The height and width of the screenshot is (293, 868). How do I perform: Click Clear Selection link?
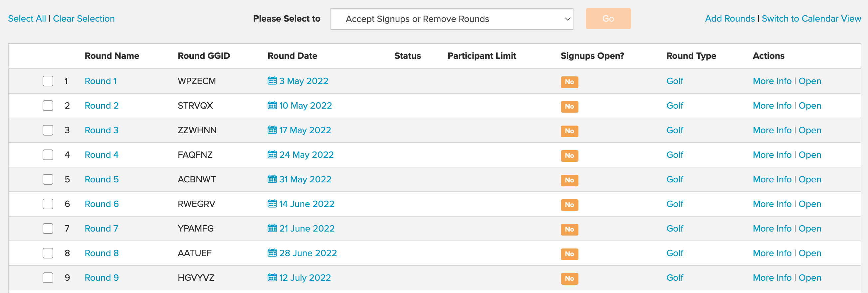pos(84,19)
